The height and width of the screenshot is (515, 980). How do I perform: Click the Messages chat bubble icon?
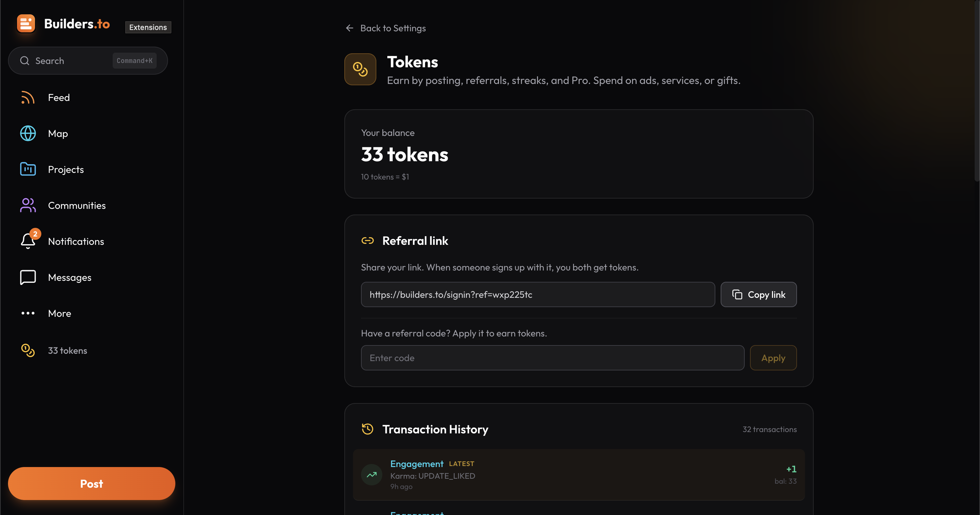[28, 277]
